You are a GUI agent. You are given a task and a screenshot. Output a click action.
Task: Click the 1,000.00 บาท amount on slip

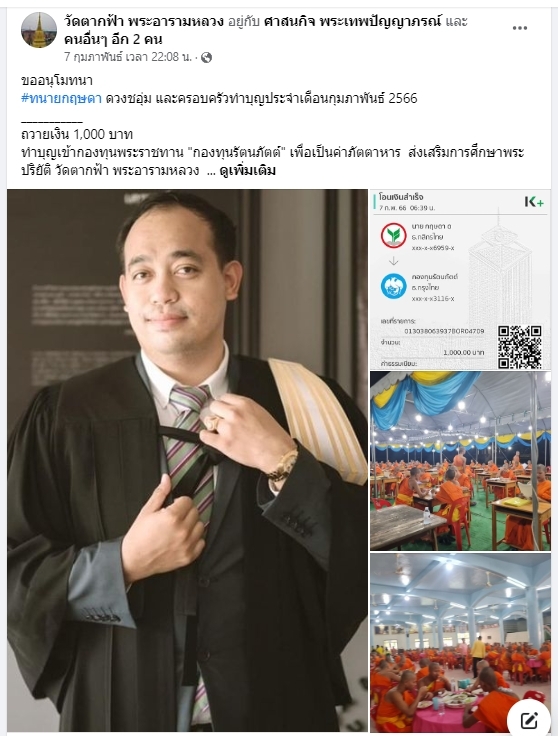(463, 353)
